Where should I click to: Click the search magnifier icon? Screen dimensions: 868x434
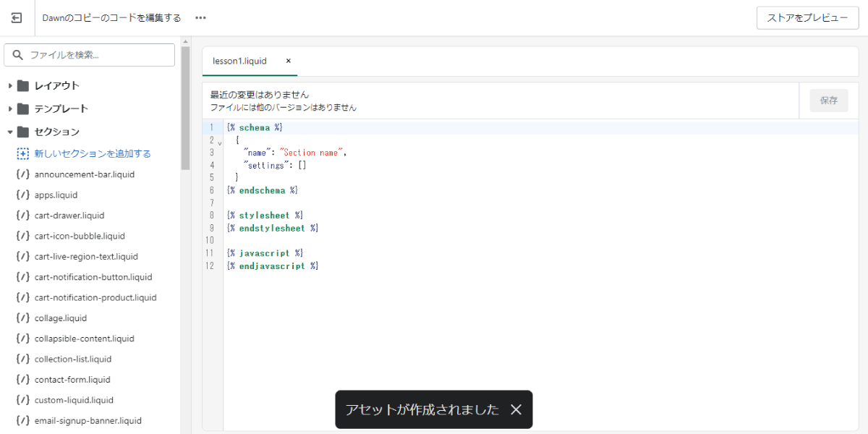(18, 55)
